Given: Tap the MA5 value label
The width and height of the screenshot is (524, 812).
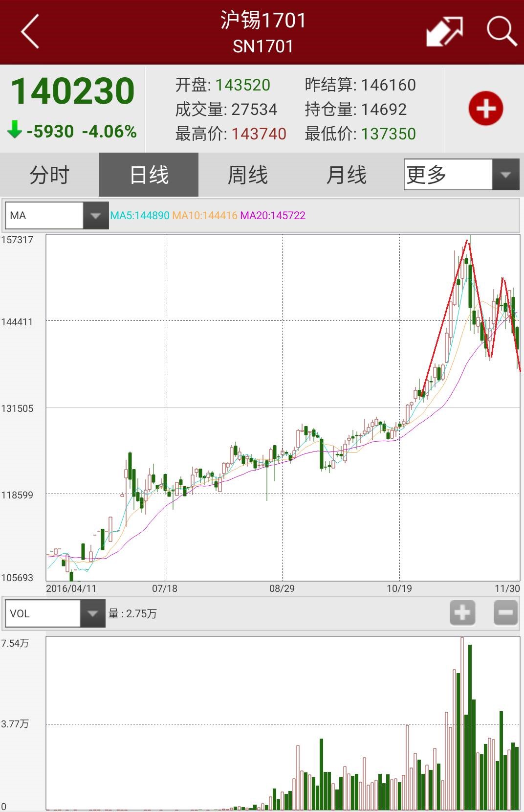Looking at the screenshot, I should (x=140, y=216).
